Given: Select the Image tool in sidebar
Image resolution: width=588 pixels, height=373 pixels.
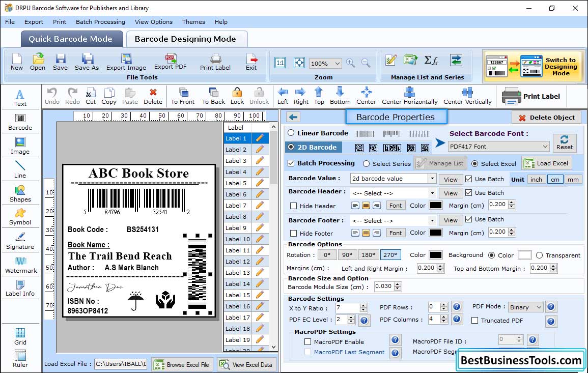Looking at the screenshot, I should [x=20, y=146].
